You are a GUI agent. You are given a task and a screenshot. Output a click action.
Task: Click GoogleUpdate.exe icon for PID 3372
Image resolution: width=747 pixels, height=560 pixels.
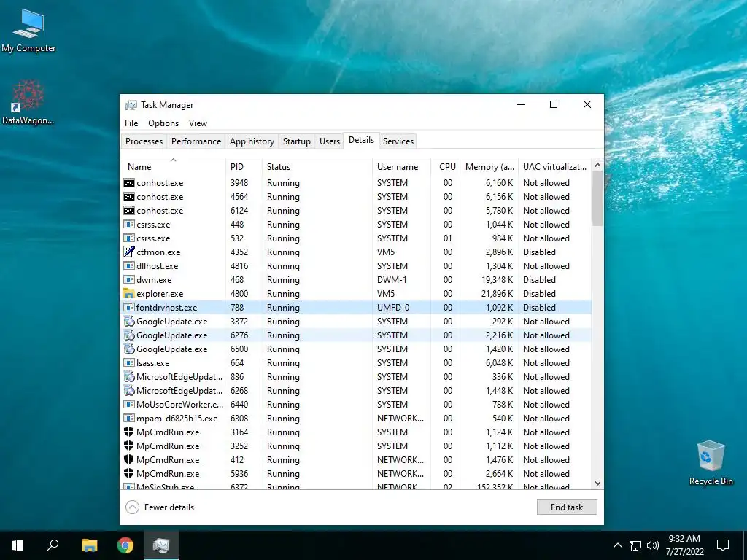(x=128, y=322)
